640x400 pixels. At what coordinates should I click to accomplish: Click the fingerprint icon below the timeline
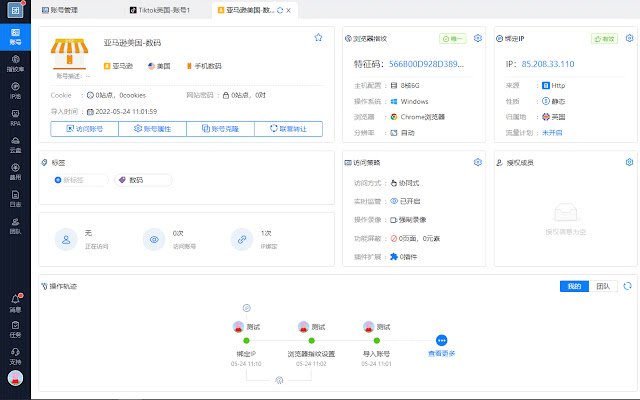(279, 380)
